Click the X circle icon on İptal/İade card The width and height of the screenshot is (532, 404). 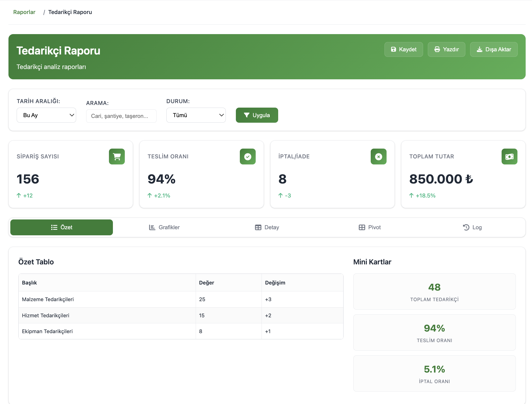(378, 157)
